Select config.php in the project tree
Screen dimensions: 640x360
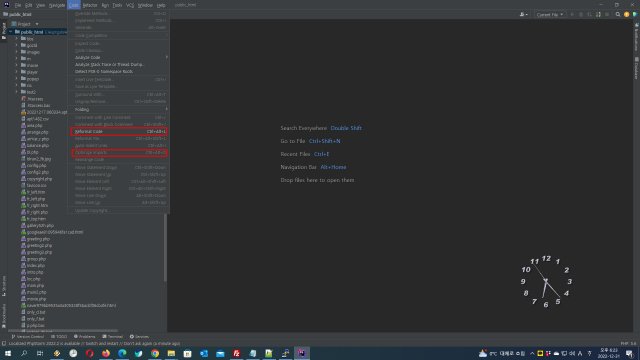36,165
